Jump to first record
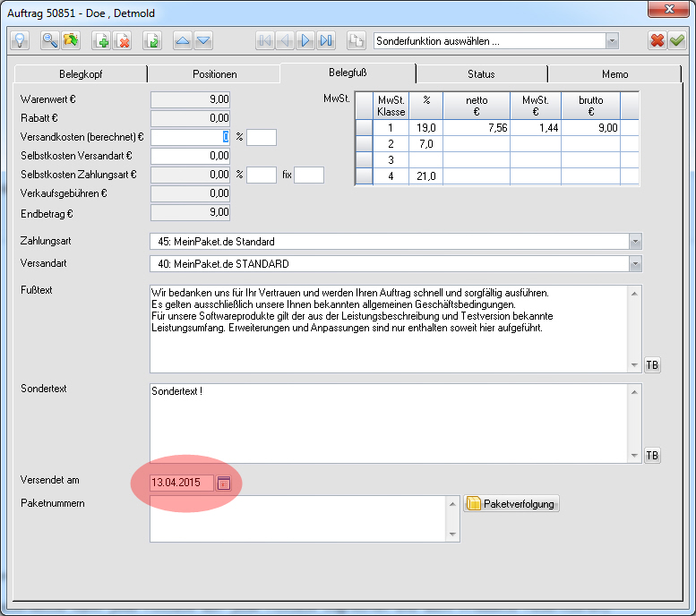Viewport: 696px width, 616px height. 265,41
